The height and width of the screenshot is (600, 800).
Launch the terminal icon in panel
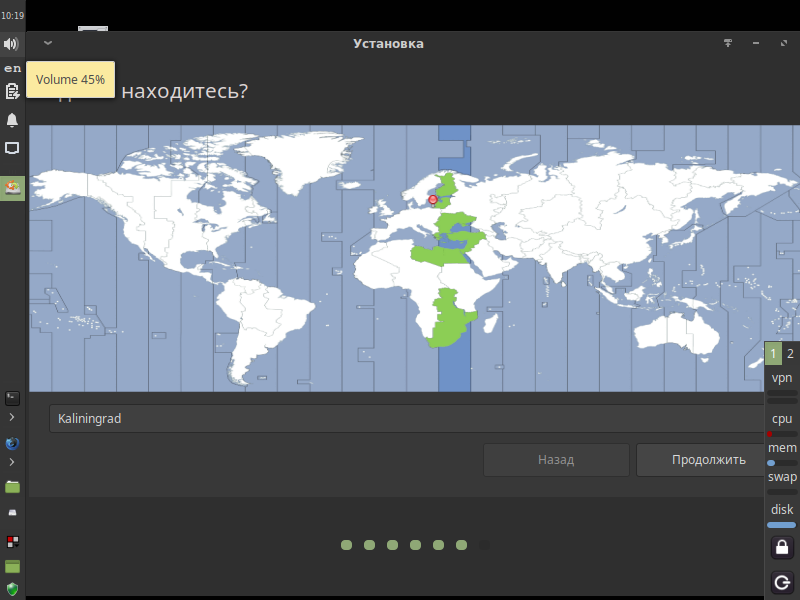click(12, 398)
